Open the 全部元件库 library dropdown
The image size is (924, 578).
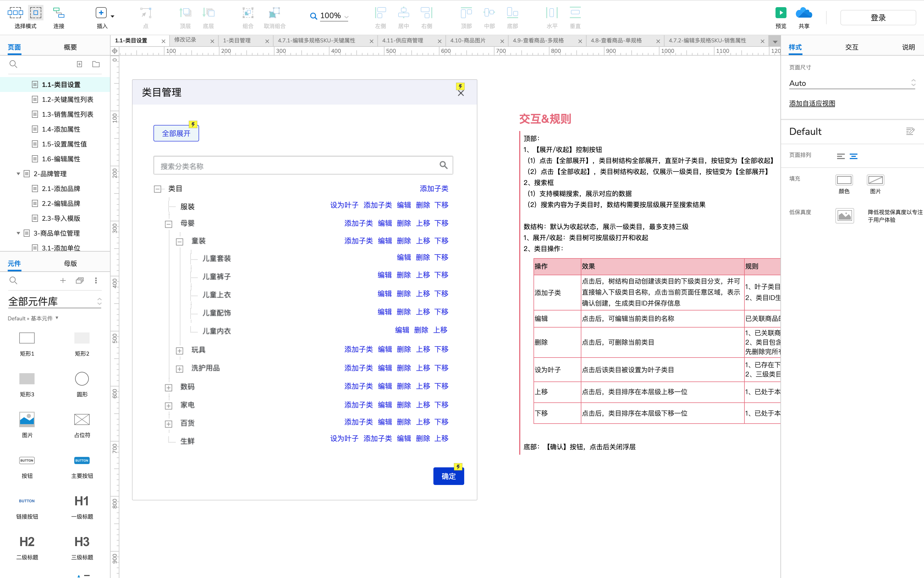(x=55, y=302)
